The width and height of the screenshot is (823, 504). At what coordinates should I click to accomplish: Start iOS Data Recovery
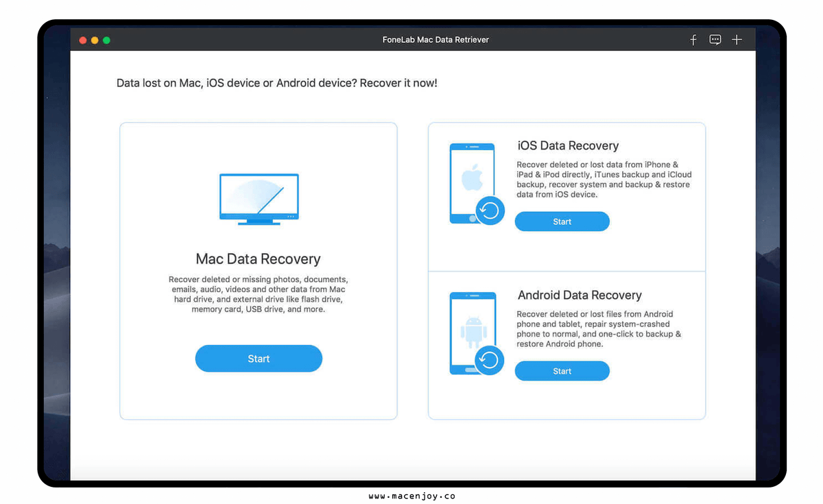562,221
